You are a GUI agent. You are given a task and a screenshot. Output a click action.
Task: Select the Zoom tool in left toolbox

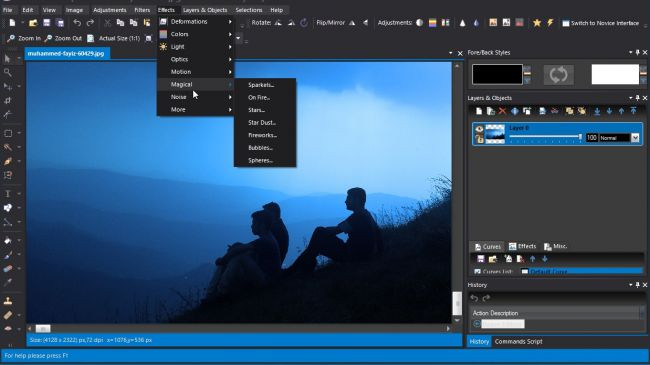(7, 73)
